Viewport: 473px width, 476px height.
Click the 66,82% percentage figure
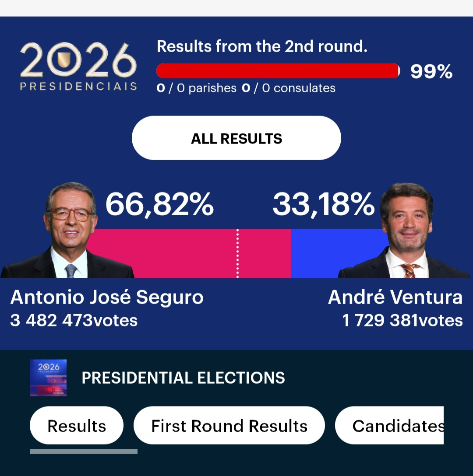pyautogui.click(x=159, y=204)
